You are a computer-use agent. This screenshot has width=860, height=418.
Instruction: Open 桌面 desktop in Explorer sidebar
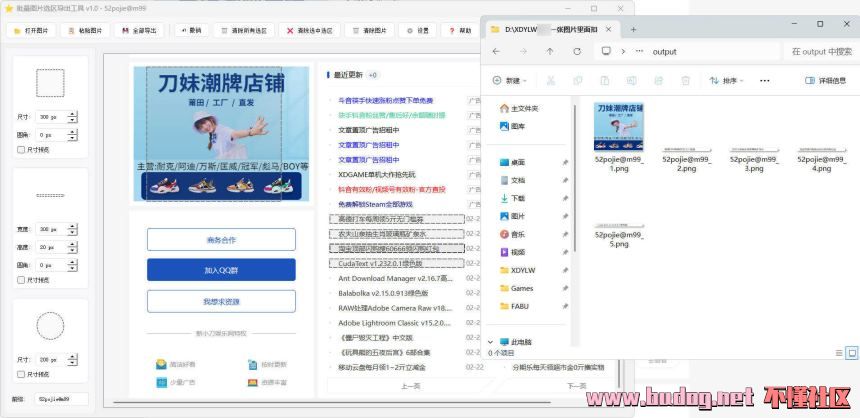(513, 162)
